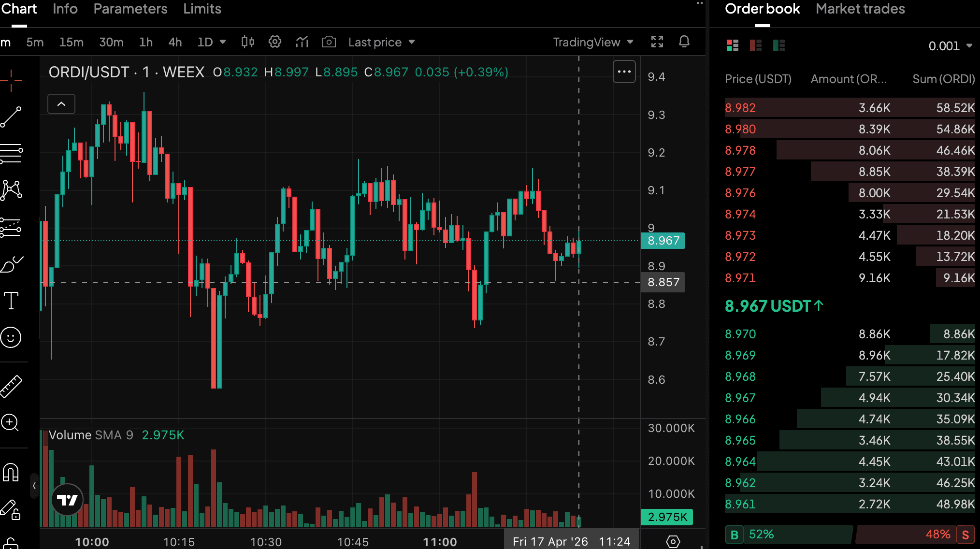The image size is (980, 549).
Task: Select the brush drawing tool
Action: 11,264
